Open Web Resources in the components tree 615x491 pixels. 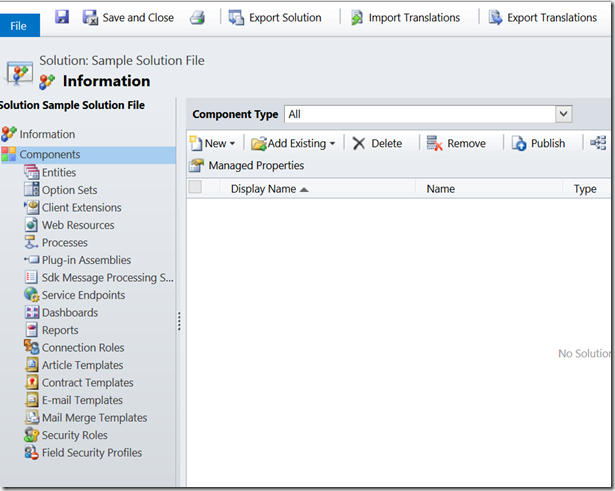pos(78,225)
